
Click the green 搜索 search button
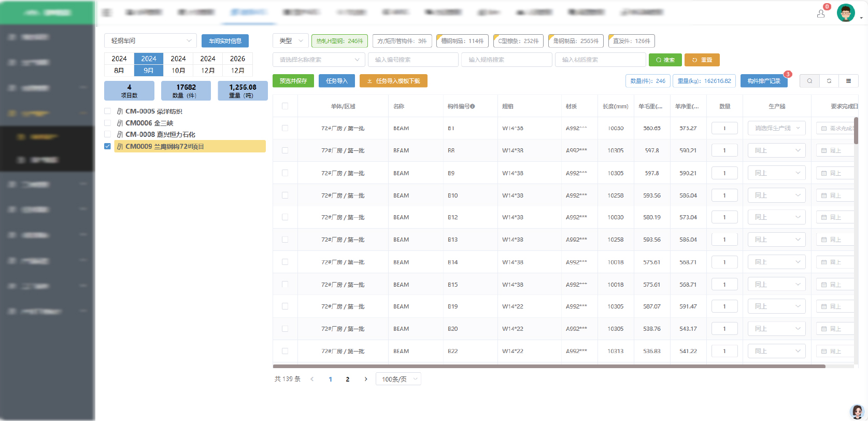[665, 60]
